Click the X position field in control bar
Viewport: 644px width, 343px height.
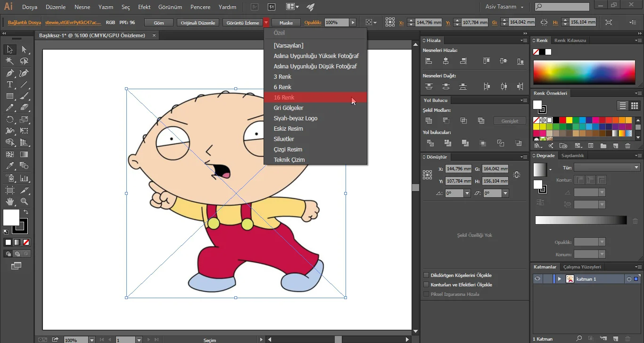[x=429, y=23]
